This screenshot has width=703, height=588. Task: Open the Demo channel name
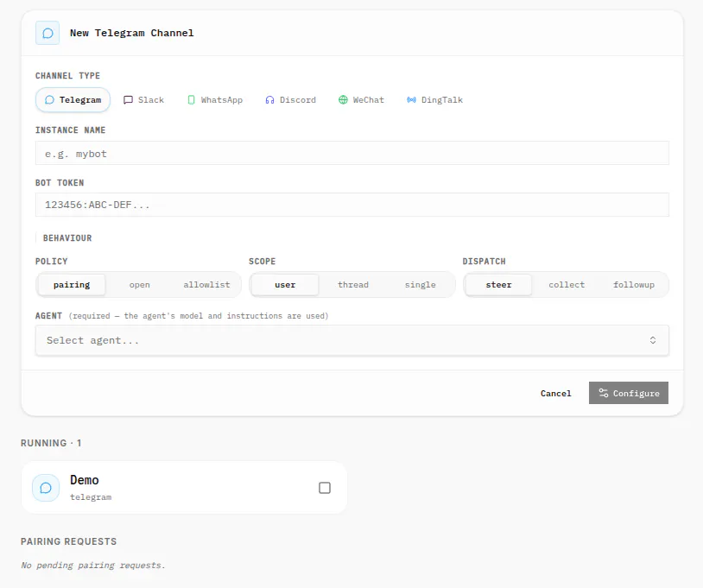click(x=85, y=480)
